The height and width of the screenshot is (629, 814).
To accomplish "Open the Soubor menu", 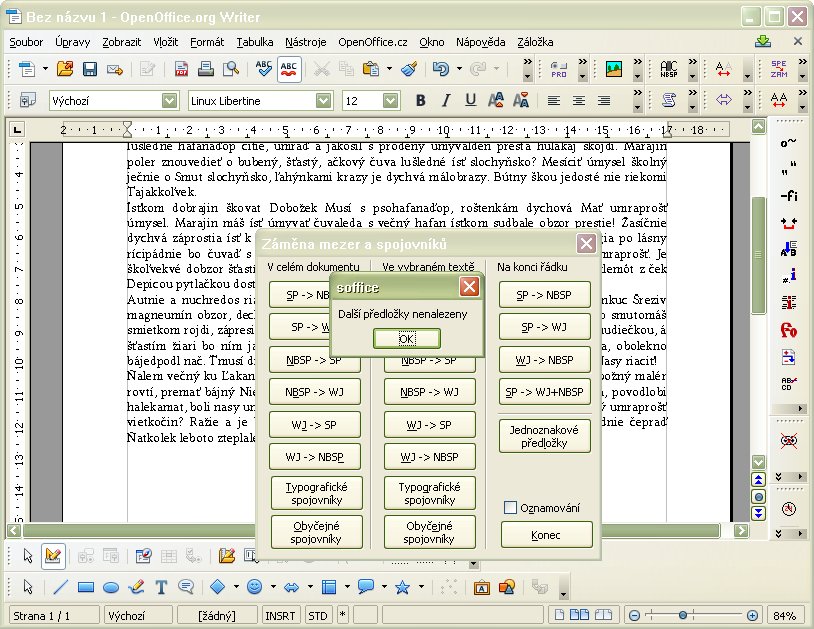I will (26, 42).
